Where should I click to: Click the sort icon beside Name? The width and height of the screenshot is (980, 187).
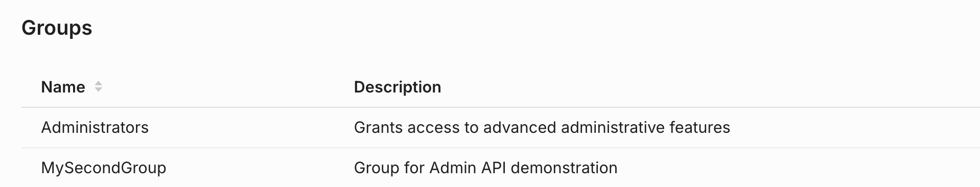[x=99, y=87]
